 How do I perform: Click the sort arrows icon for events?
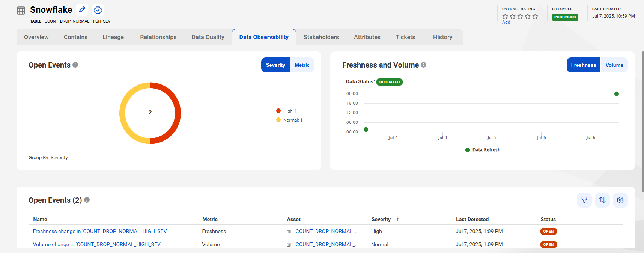(602, 200)
